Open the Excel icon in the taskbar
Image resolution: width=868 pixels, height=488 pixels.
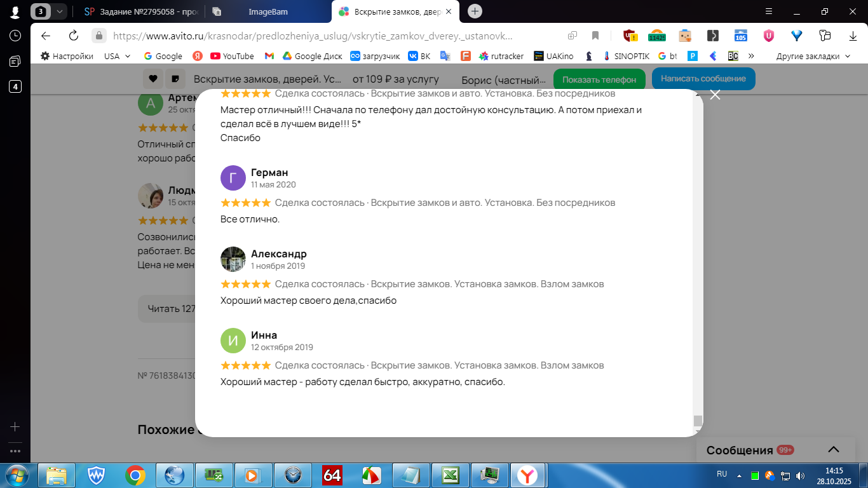(451, 475)
